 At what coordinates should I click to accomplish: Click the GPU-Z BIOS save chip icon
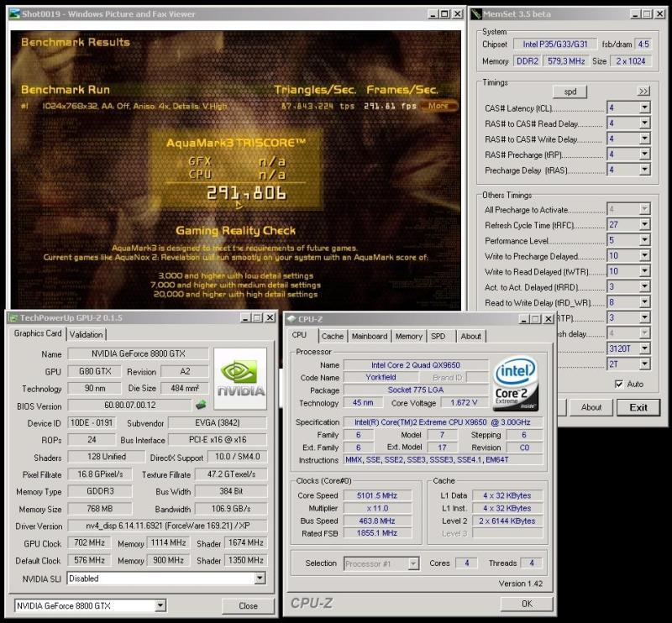coord(201,405)
